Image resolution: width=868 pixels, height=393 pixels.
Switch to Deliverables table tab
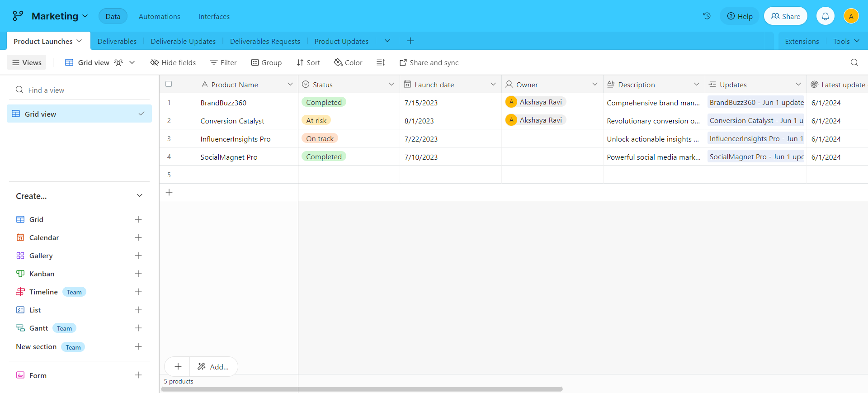click(x=117, y=41)
